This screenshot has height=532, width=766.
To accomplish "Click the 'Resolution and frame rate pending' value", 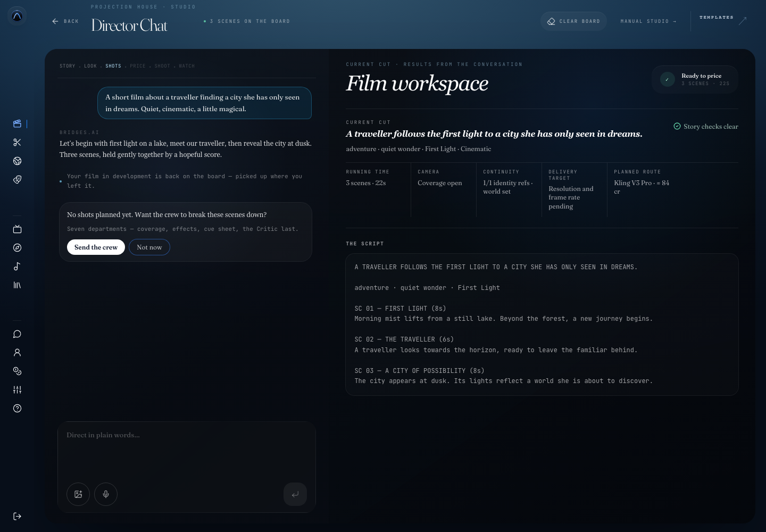I will click(x=571, y=197).
